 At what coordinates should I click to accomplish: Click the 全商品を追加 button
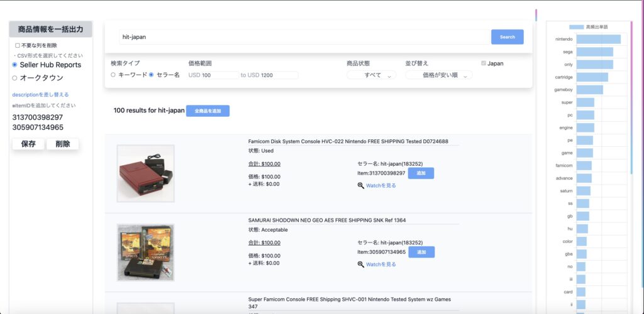pos(208,111)
